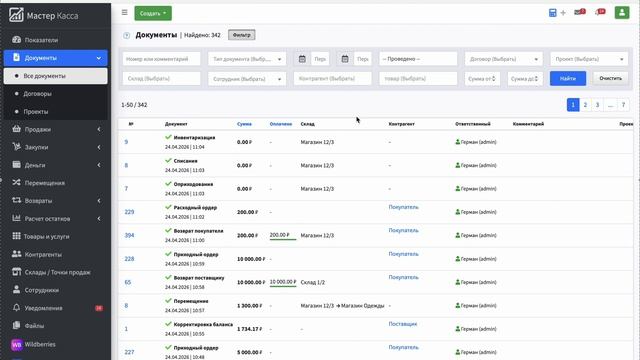This screenshot has height=360, width=640.
Task: Select Все документы submenu item
Action: click(x=56, y=76)
